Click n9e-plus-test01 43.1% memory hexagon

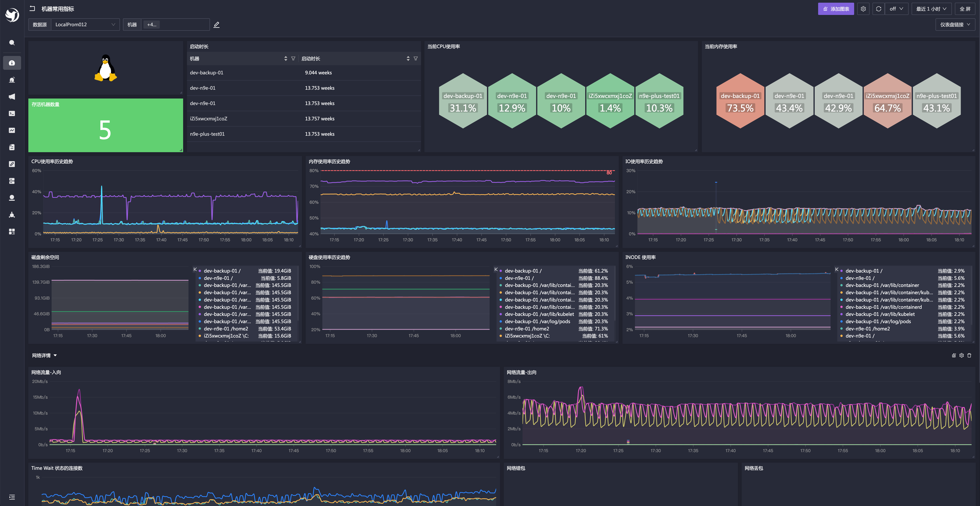(936, 101)
